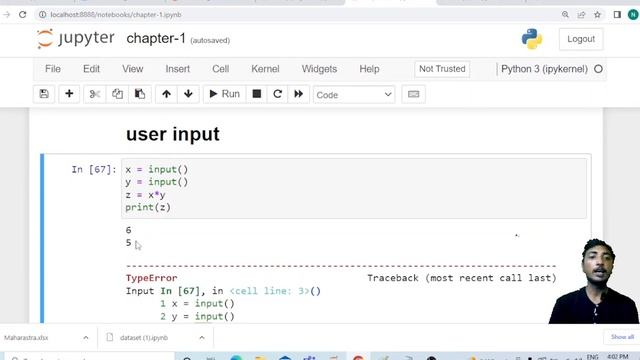The image size is (640, 360).
Task: Click the TypeError text in the traceback
Action: (x=151, y=278)
